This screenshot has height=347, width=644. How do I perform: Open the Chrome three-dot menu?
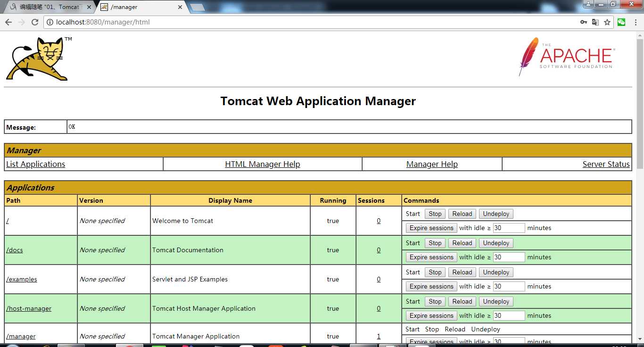click(x=635, y=22)
